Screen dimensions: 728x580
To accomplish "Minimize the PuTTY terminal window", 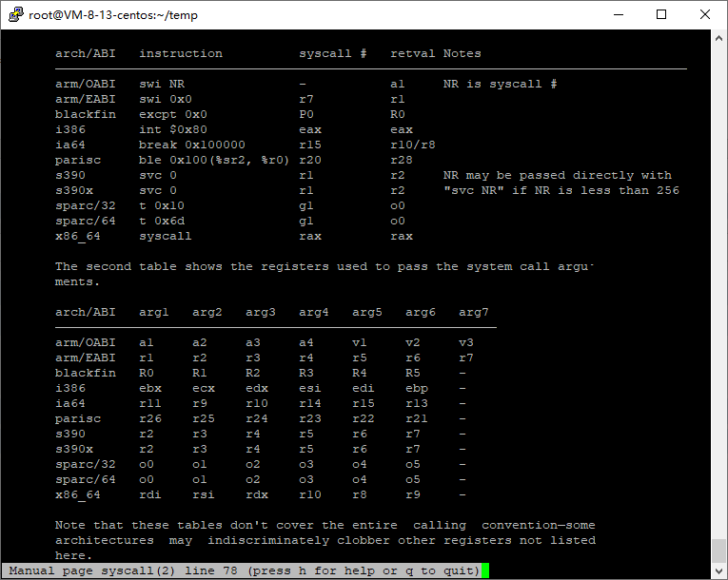I will point(619,14).
